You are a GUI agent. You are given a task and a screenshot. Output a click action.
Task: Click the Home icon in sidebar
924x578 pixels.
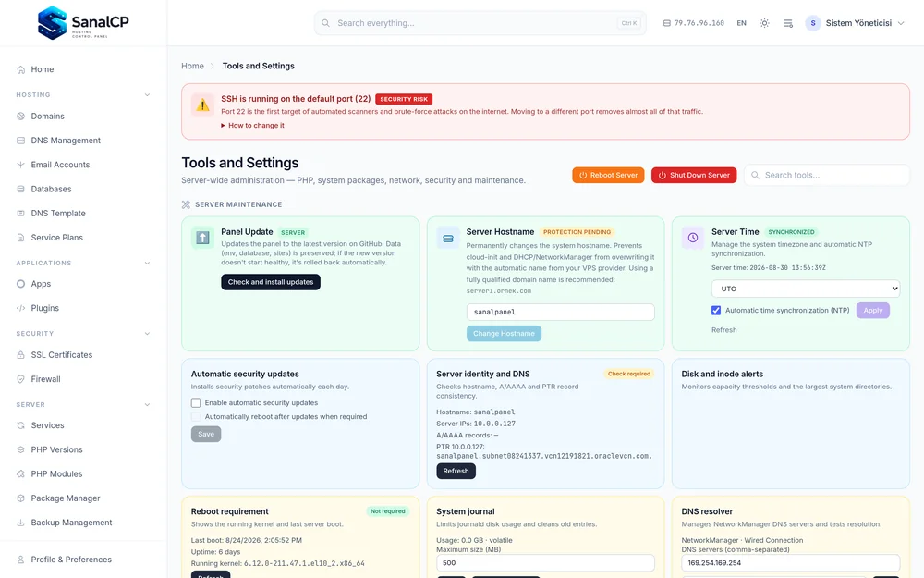tap(20, 69)
